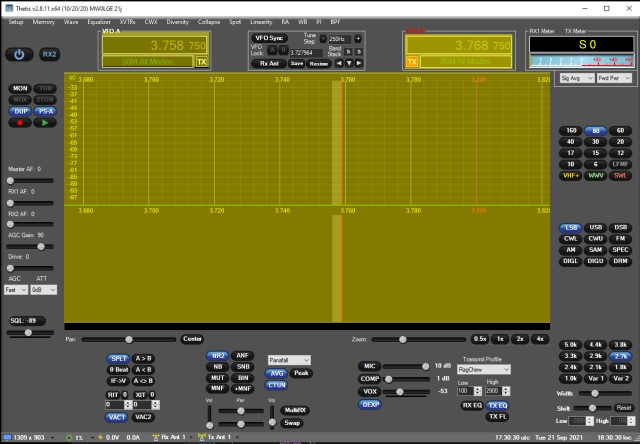Open the RagChew transmit profile dropdown

coord(484,369)
